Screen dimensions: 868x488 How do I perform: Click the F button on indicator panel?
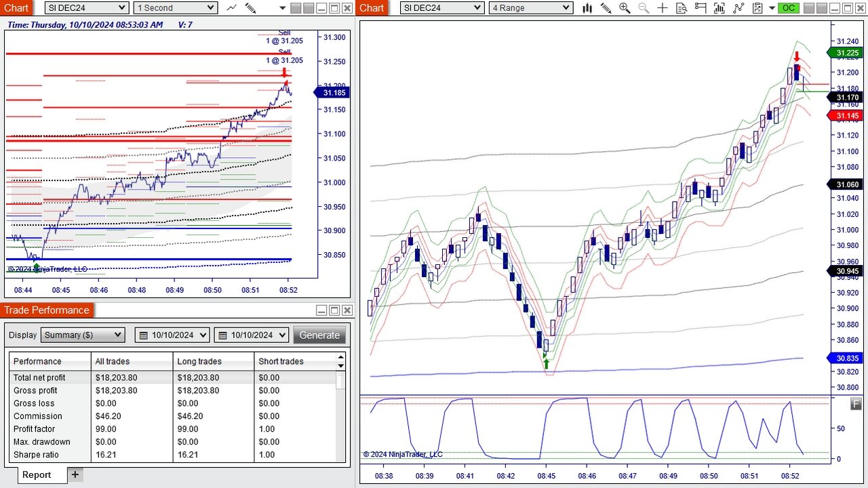click(x=856, y=404)
